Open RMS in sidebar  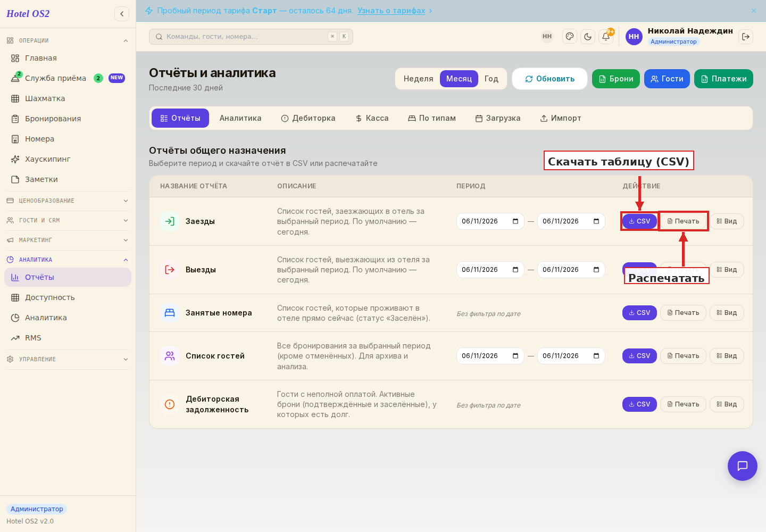pos(68,338)
